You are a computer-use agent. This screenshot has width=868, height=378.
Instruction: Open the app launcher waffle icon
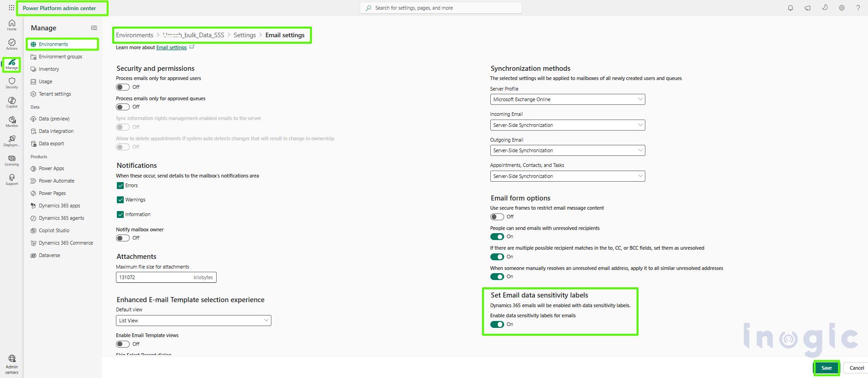tap(11, 8)
